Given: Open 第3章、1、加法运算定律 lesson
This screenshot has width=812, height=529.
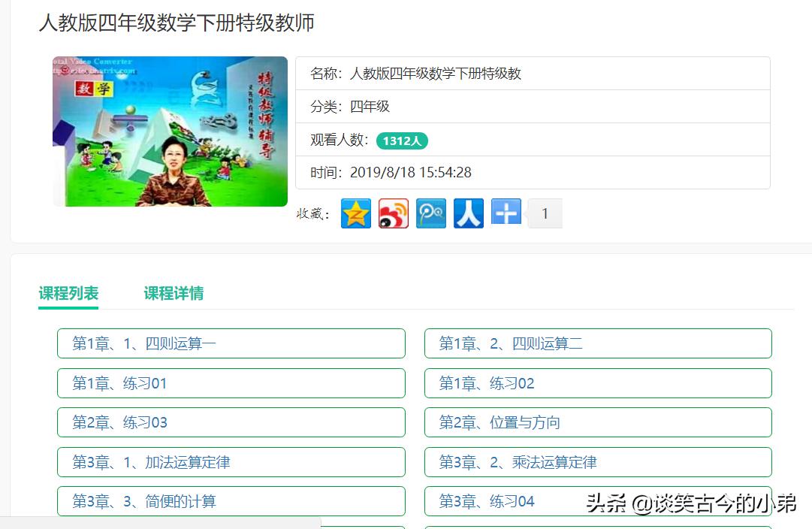Looking at the screenshot, I should [231, 461].
